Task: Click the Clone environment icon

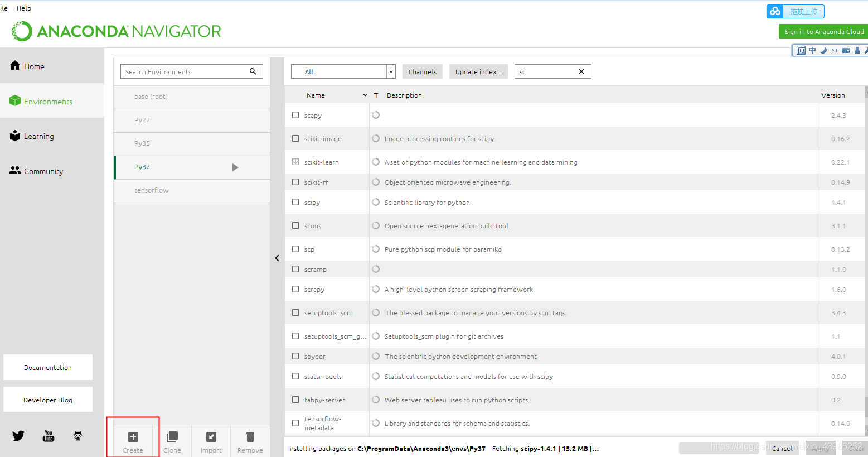Action: coord(172,437)
